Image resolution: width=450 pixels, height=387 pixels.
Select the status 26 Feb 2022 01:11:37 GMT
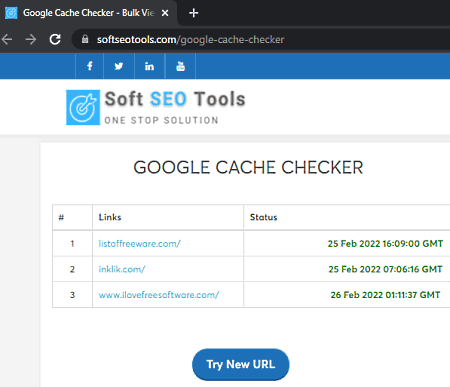[385, 295]
